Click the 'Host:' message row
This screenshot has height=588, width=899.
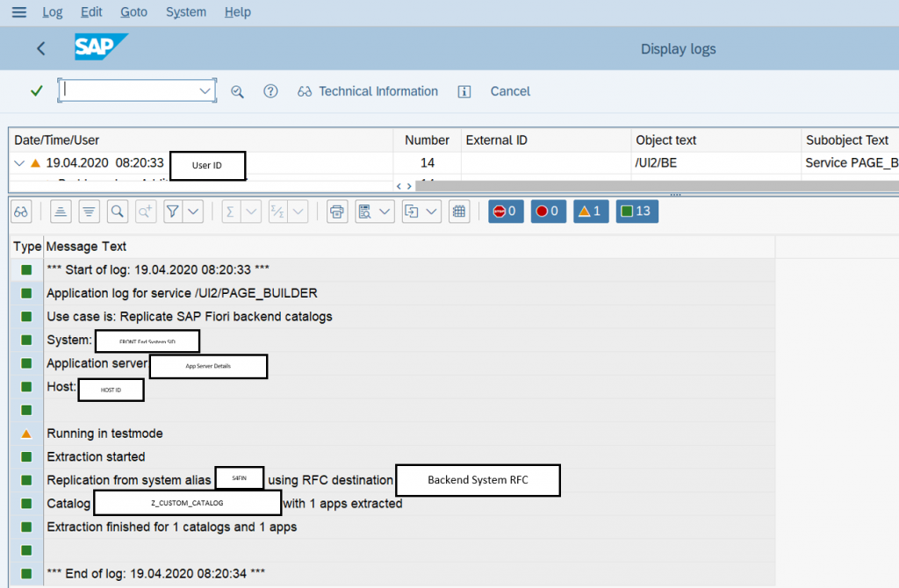tap(392, 387)
